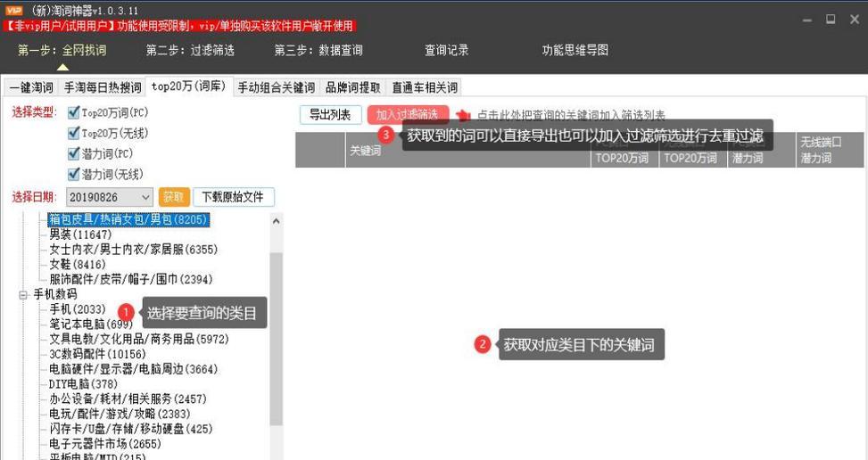Toggle the Top20万词(PC) checkbox
The height and width of the screenshot is (460, 868).
(x=73, y=113)
